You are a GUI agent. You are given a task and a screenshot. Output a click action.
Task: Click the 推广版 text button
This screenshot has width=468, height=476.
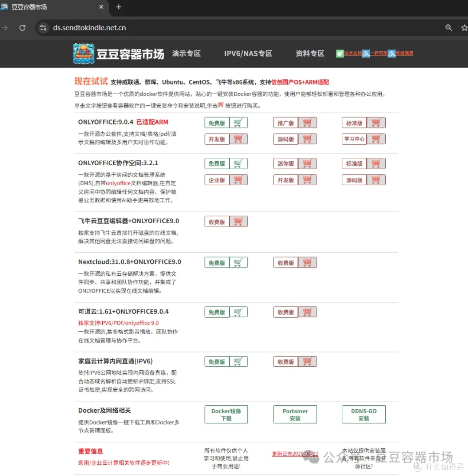tap(286, 123)
